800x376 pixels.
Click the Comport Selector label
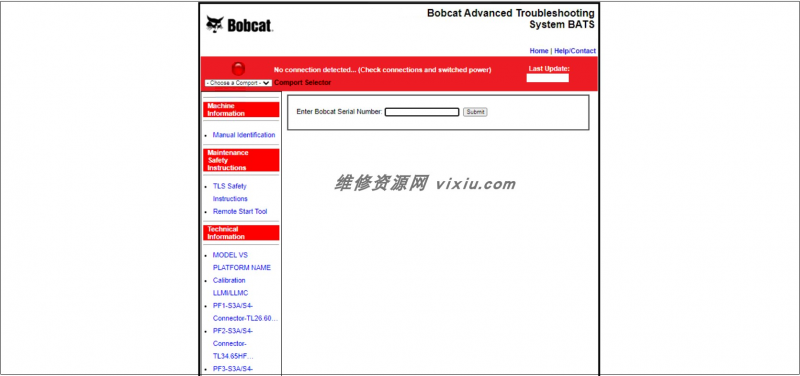(303, 83)
